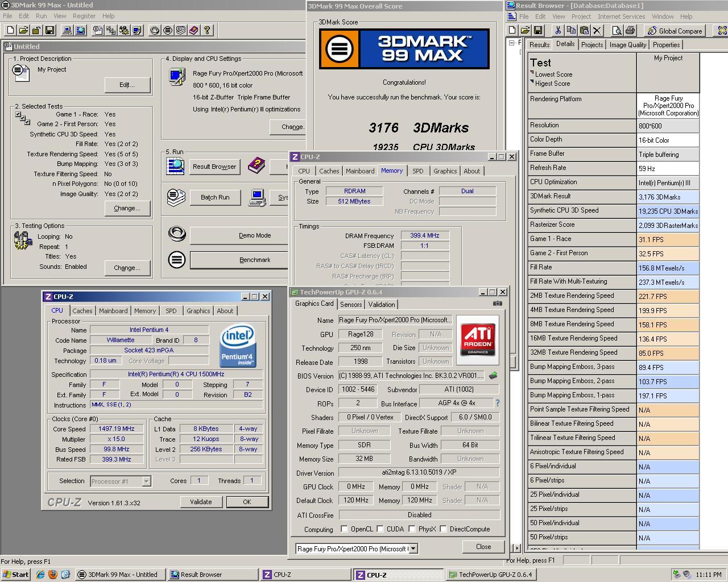Click the Batch Run button

point(215,197)
